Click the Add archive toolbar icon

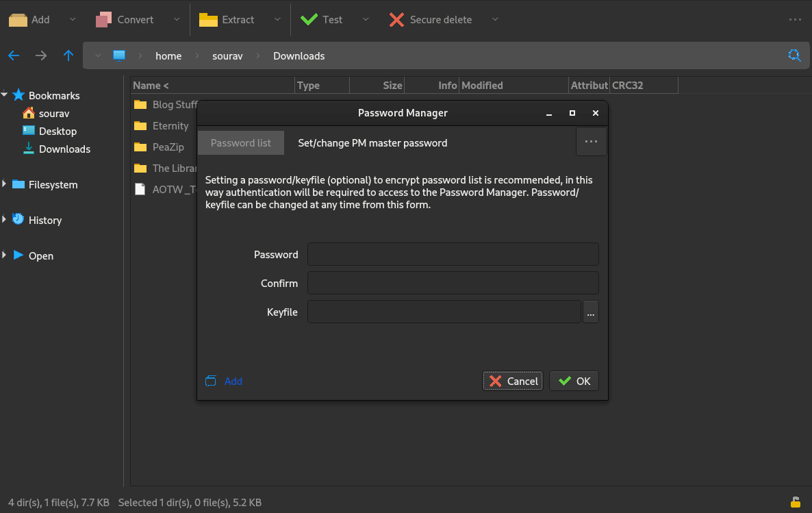18,20
